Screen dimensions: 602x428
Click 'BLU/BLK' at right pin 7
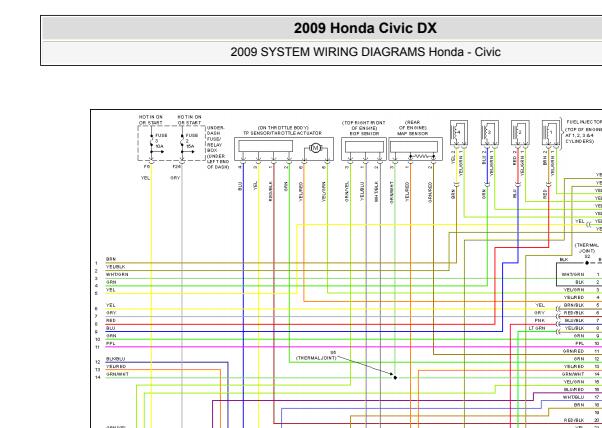(x=574, y=321)
